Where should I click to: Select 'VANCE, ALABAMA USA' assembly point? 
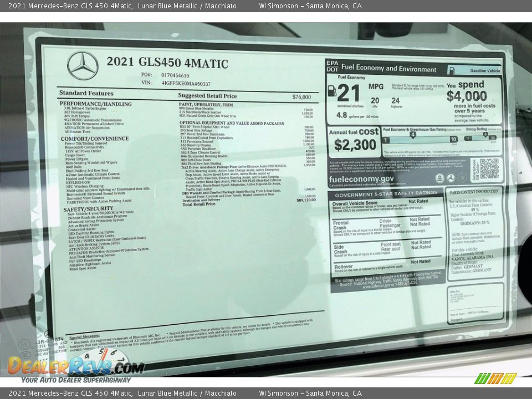(x=473, y=258)
